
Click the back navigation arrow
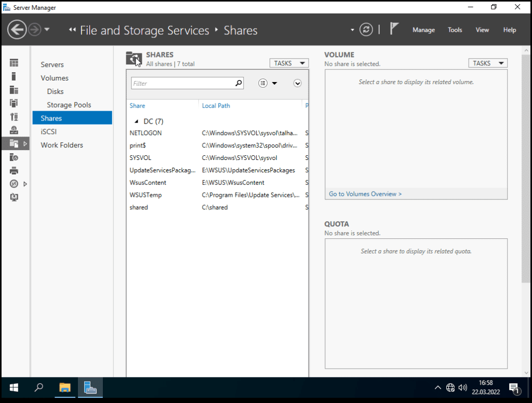[x=17, y=30]
